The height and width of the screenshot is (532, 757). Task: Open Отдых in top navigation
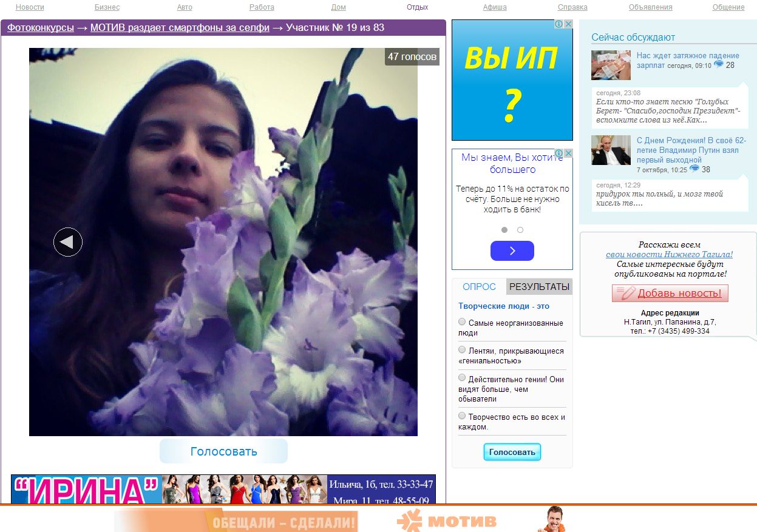coord(418,7)
